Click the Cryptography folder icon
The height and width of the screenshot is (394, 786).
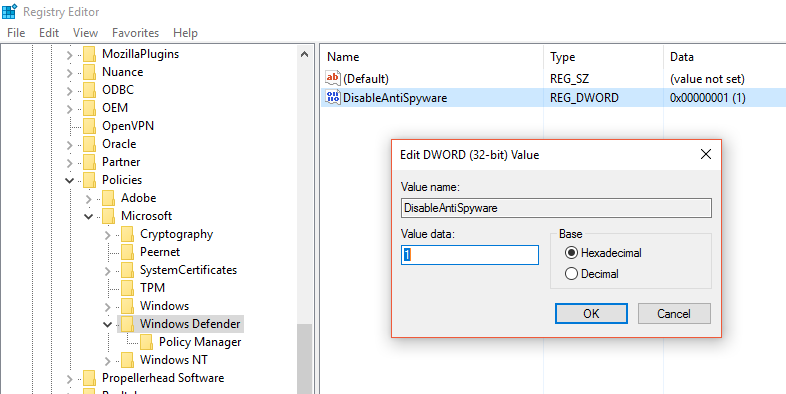127,235
